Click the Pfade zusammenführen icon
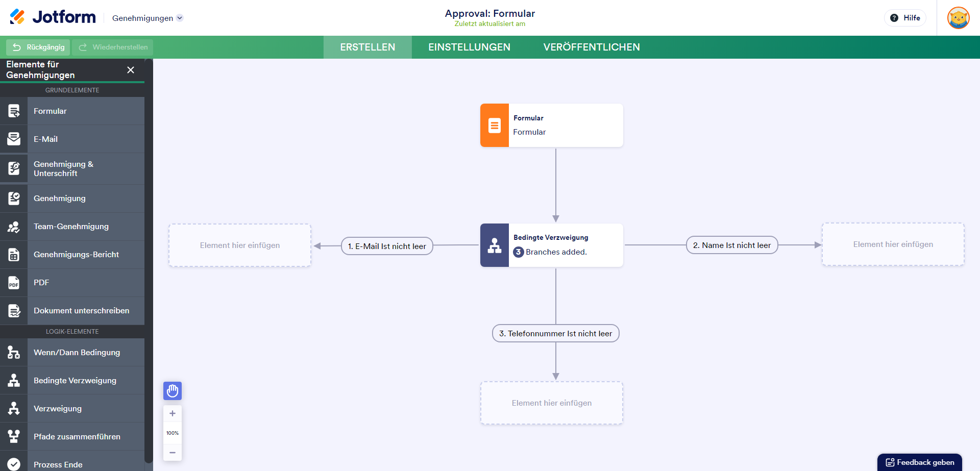Image resolution: width=980 pixels, height=471 pixels. [x=14, y=437]
